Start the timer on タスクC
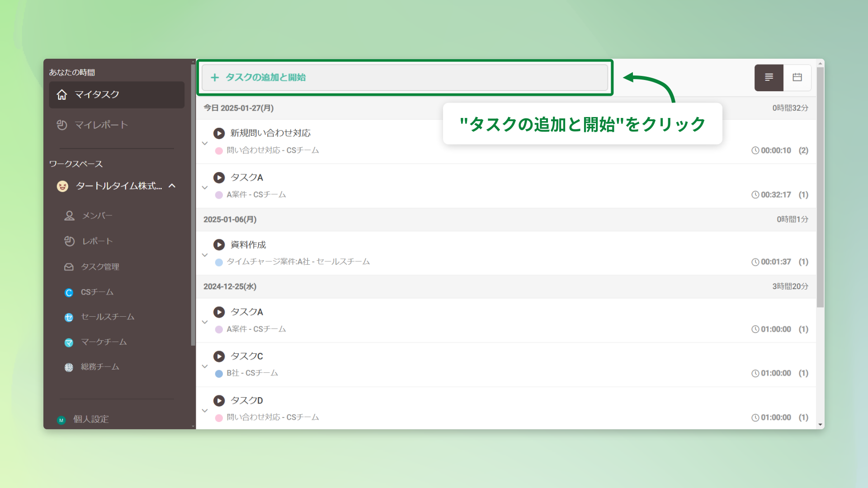 tap(219, 357)
